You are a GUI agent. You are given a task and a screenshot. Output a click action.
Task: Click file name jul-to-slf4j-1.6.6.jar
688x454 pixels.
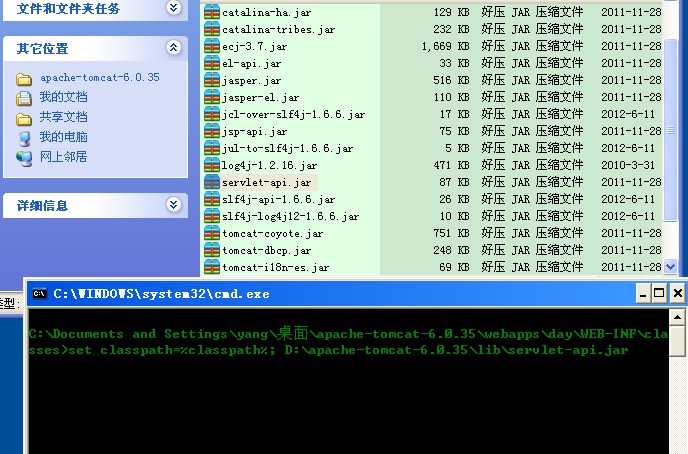point(287,149)
